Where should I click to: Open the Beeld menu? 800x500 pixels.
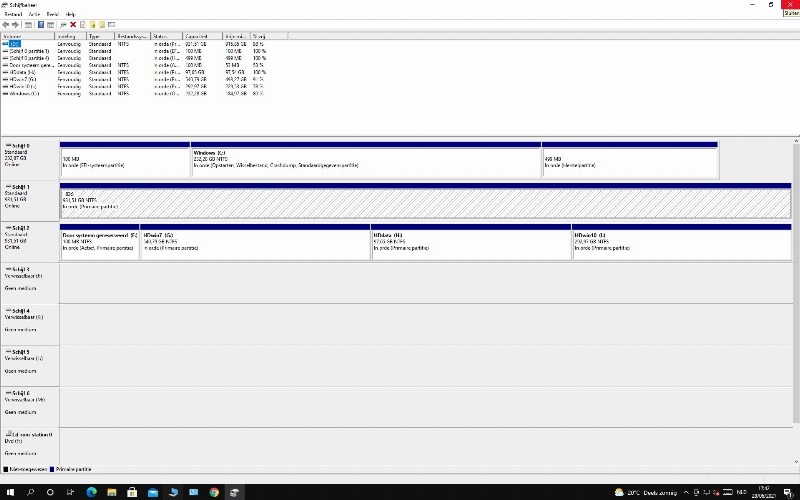pyautogui.click(x=52, y=14)
